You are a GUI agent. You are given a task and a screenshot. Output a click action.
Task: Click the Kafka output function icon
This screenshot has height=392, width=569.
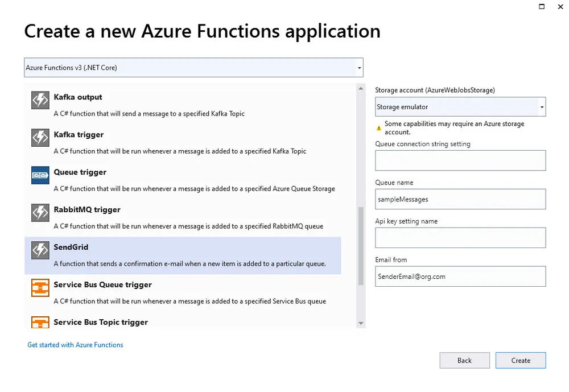[x=40, y=100]
